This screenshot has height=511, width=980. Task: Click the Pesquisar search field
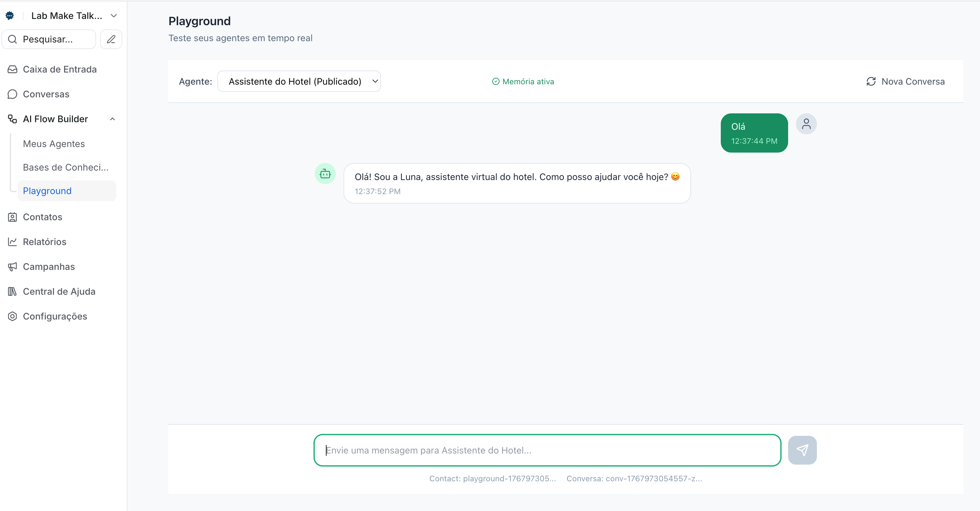coord(48,39)
